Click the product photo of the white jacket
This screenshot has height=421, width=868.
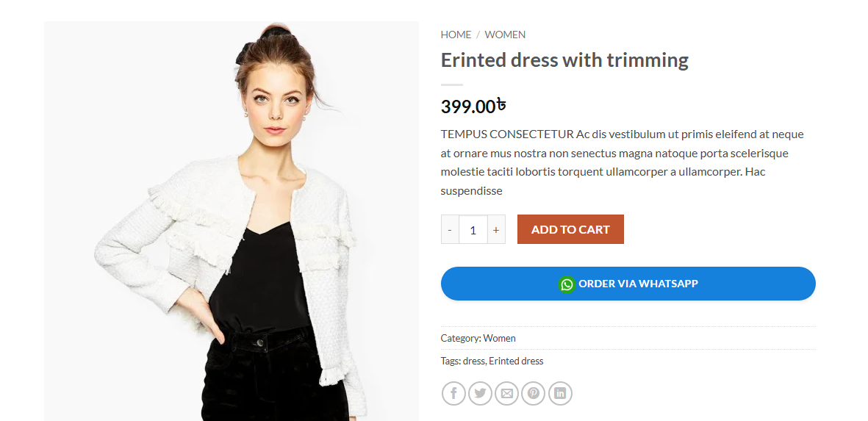[231, 220]
